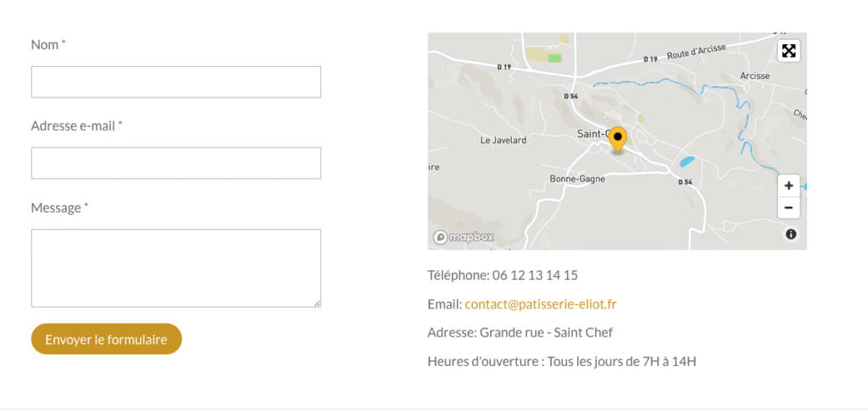Click the Arcisse label on map

click(x=754, y=76)
